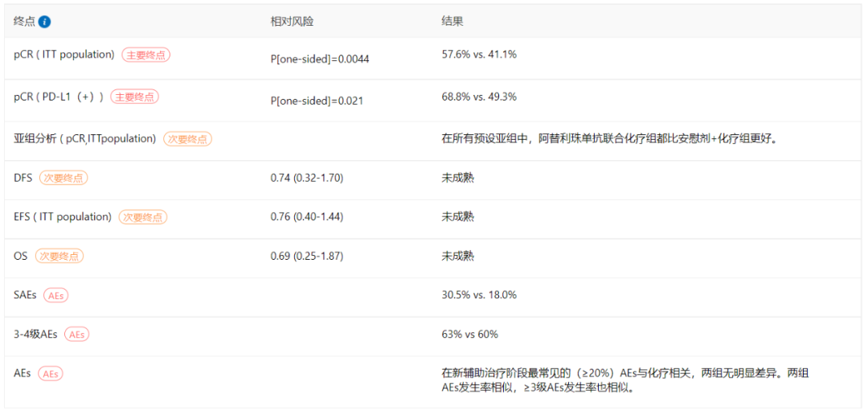Click the 在新辅助治疗阶段最常见的 AEs summary text
Screen dimensions: 868x415
pyautogui.click(x=625, y=380)
